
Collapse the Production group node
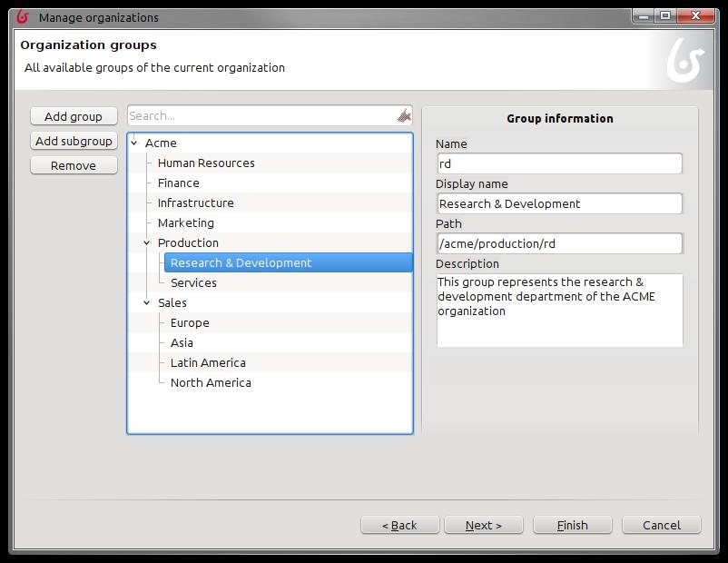click(x=147, y=243)
